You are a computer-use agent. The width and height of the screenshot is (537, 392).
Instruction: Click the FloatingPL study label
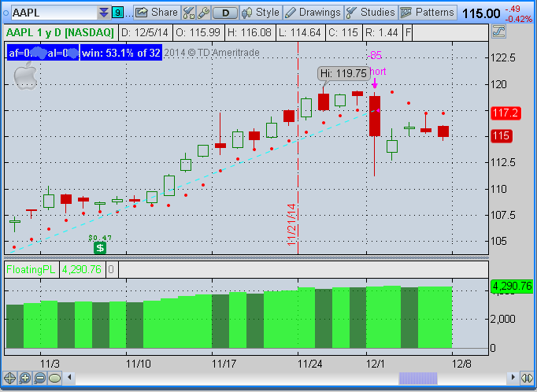(31, 269)
